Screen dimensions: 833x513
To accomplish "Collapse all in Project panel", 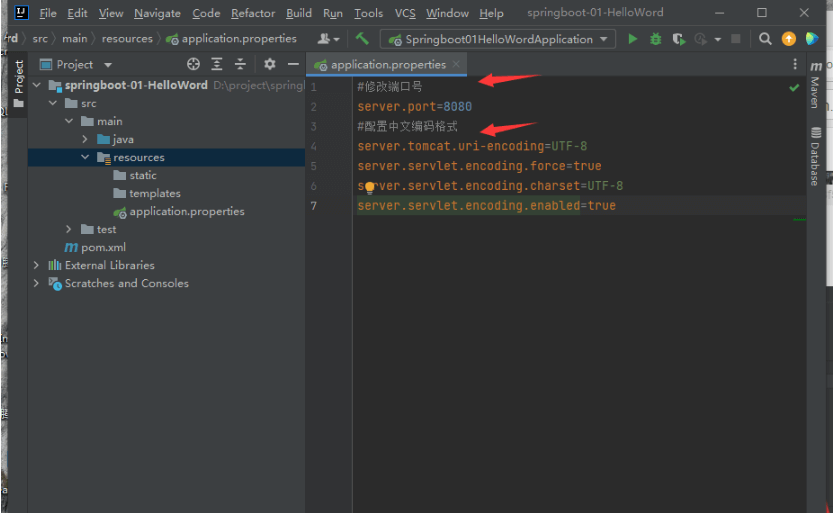I will (240, 64).
